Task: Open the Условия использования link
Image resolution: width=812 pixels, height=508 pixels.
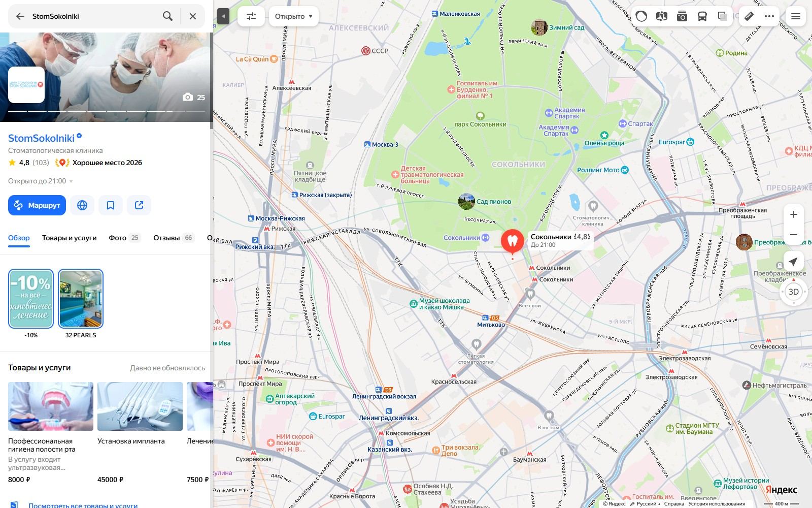Action: coord(717,504)
